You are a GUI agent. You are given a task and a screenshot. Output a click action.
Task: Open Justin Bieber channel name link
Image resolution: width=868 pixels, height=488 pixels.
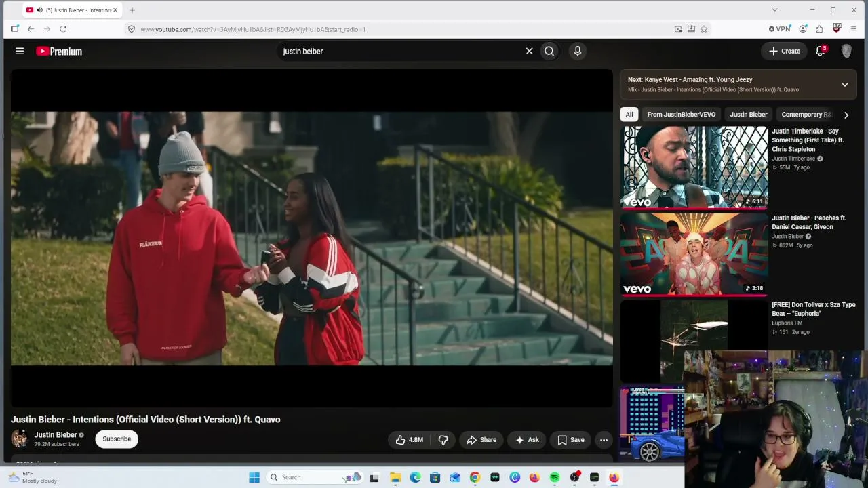coord(56,435)
